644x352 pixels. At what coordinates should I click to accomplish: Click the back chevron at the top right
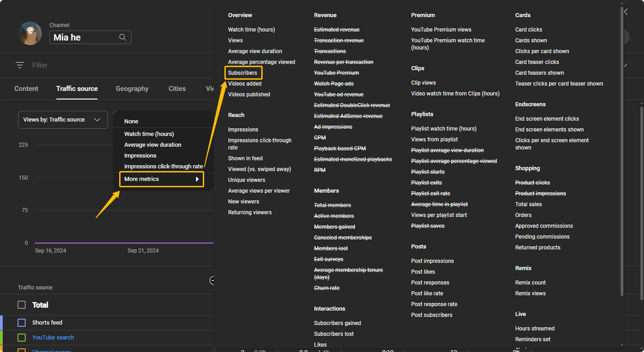626,12
